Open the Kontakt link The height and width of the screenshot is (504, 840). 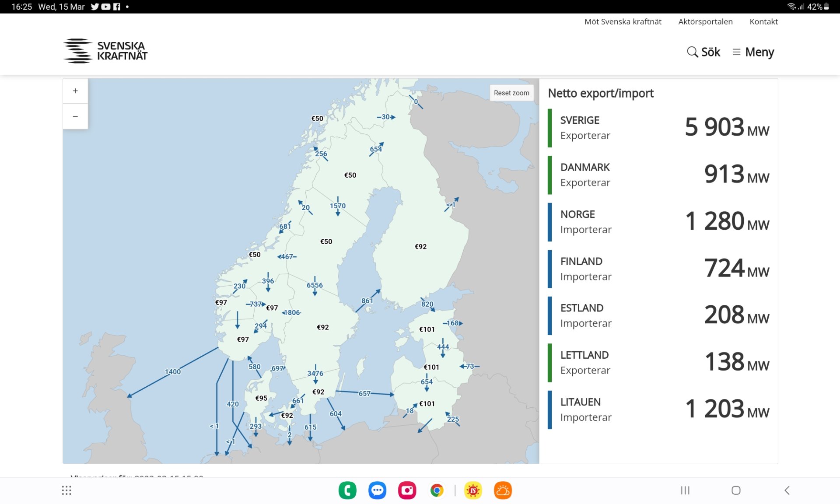click(763, 21)
